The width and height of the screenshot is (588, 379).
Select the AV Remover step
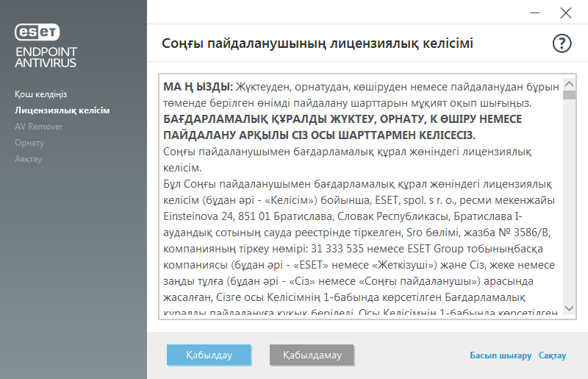coord(39,127)
